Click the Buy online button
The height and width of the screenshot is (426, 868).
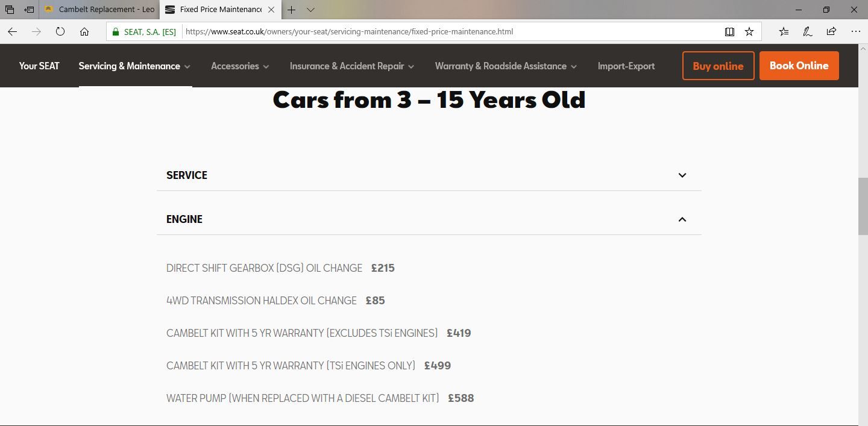click(718, 66)
